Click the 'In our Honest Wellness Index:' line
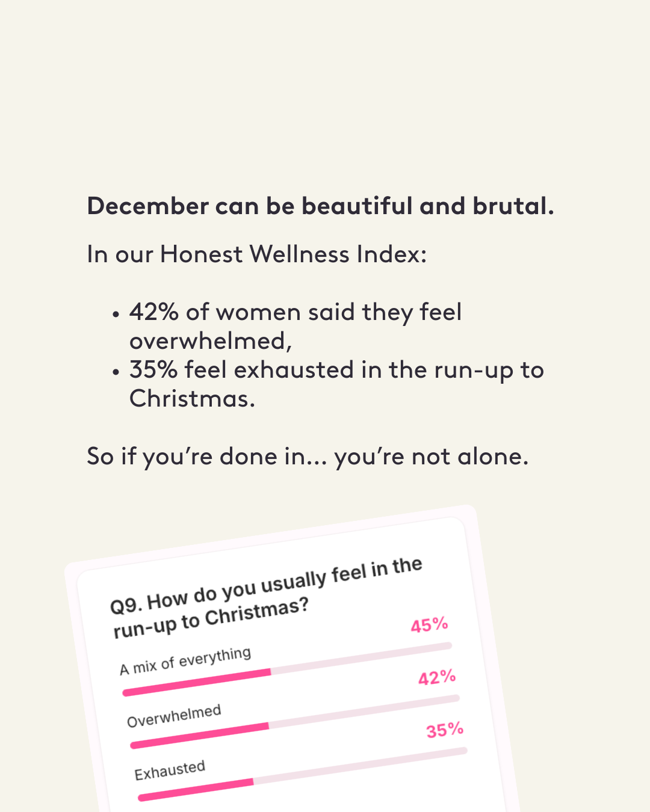Screen dimensions: 650x812 pyautogui.click(x=257, y=254)
